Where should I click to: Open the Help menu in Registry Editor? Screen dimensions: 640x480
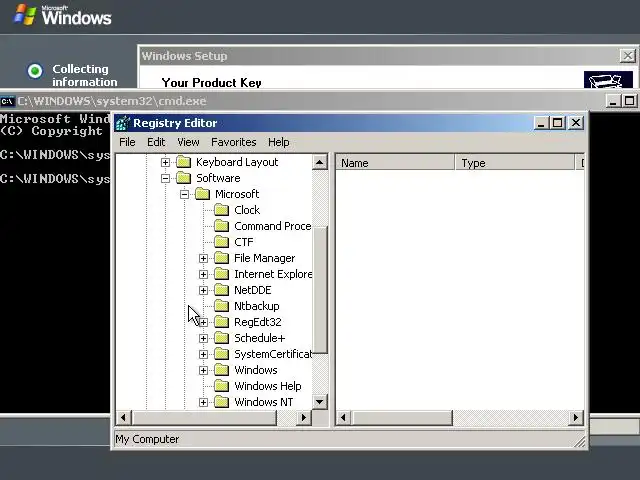(x=279, y=142)
